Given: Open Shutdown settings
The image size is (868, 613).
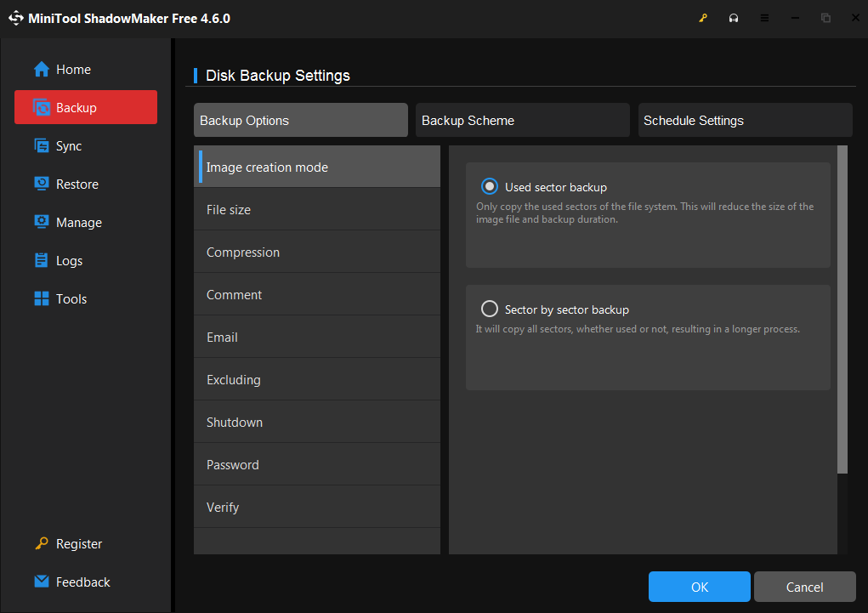Looking at the screenshot, I should click(317, 422).
